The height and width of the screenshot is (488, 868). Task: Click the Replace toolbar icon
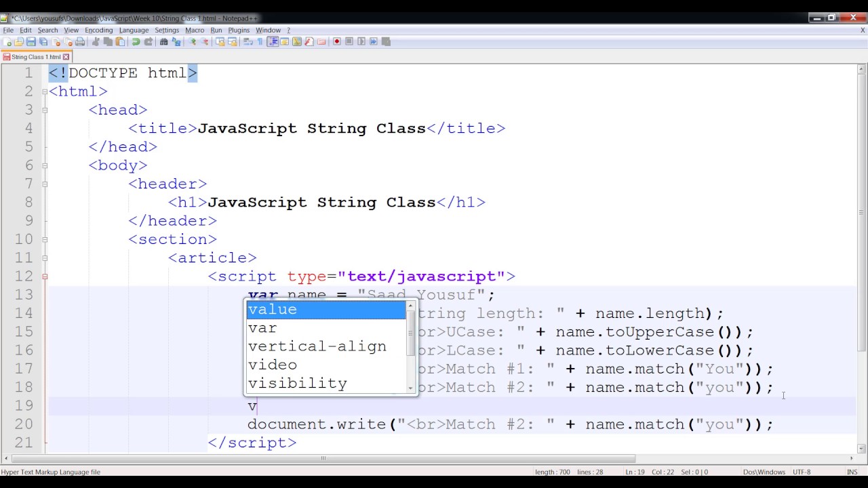coord(176,42)
